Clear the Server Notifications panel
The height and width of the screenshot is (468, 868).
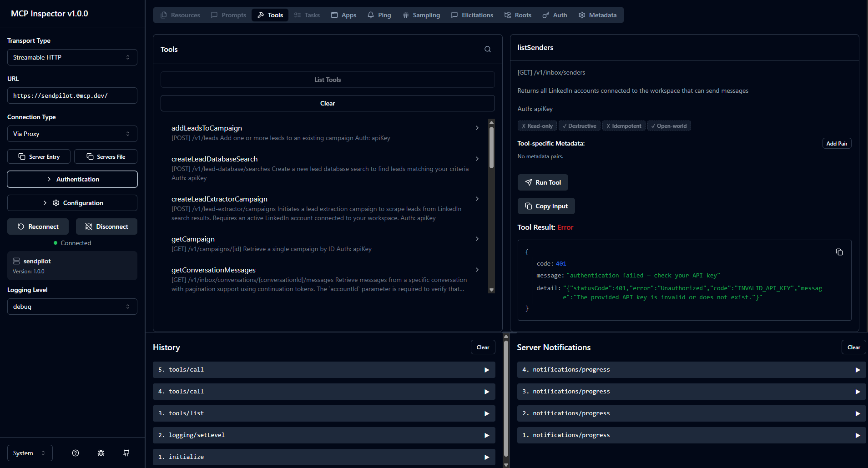coord(854,347)
